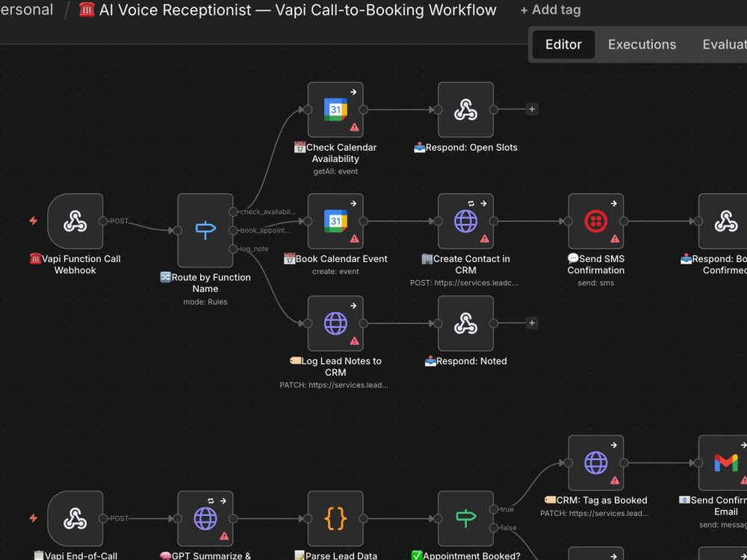747x560 pixels.
Task: Switch to the Editor tab
Action: (x=563, y=44)
